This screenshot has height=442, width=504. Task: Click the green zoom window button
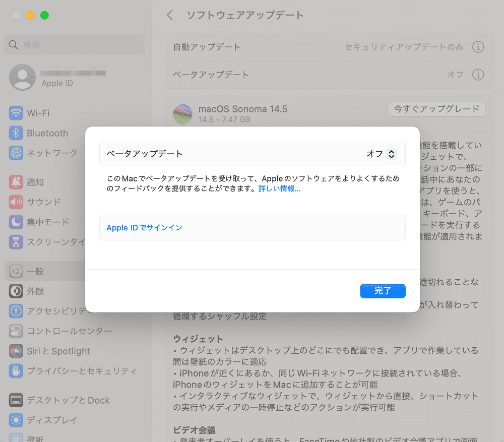point(44,15)
